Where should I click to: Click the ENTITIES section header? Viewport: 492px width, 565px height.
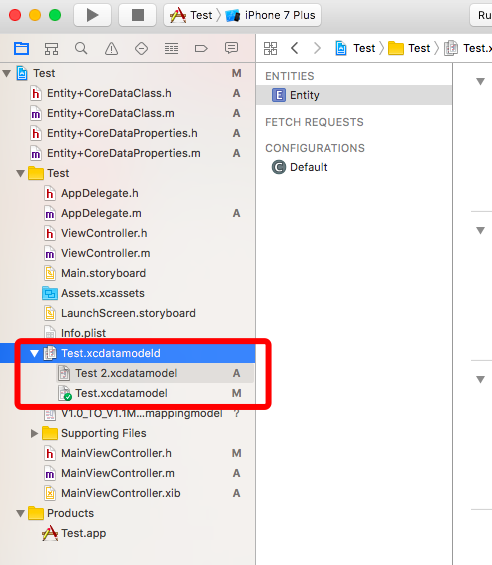coord(290,76)
